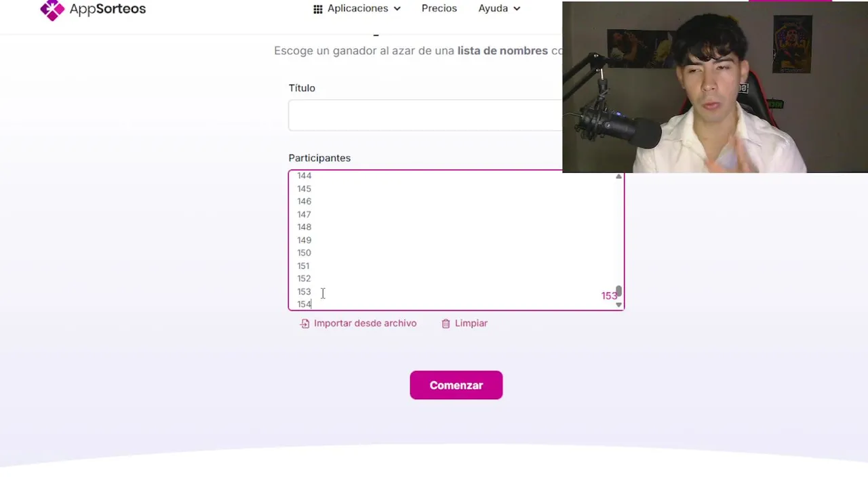The image size is (868, 488).
Task: Click the Título label
Action: [x=302, y=88]
